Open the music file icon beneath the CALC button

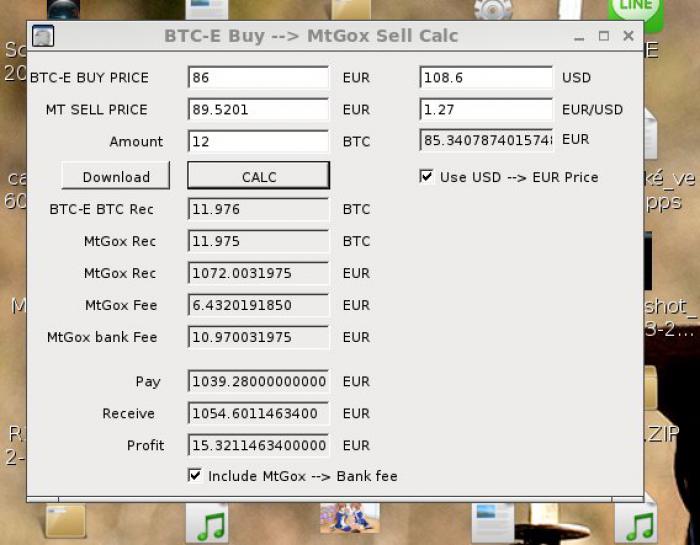tap(208, 523)
